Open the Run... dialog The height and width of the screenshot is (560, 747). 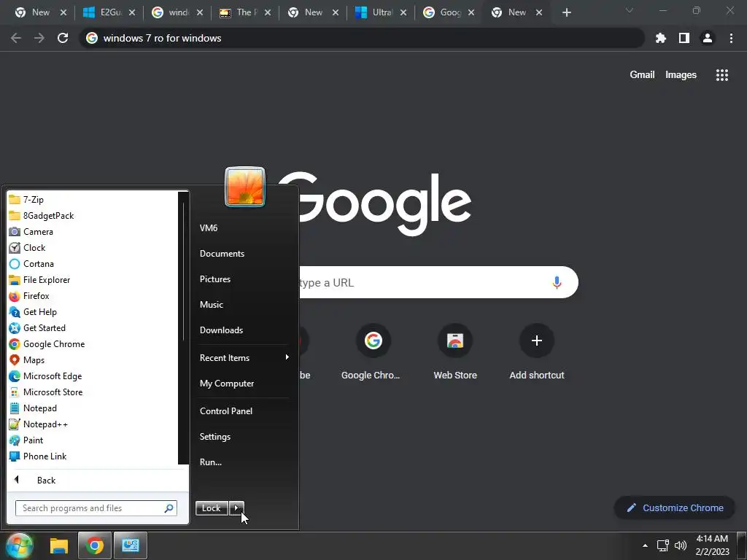pos(211,462)
